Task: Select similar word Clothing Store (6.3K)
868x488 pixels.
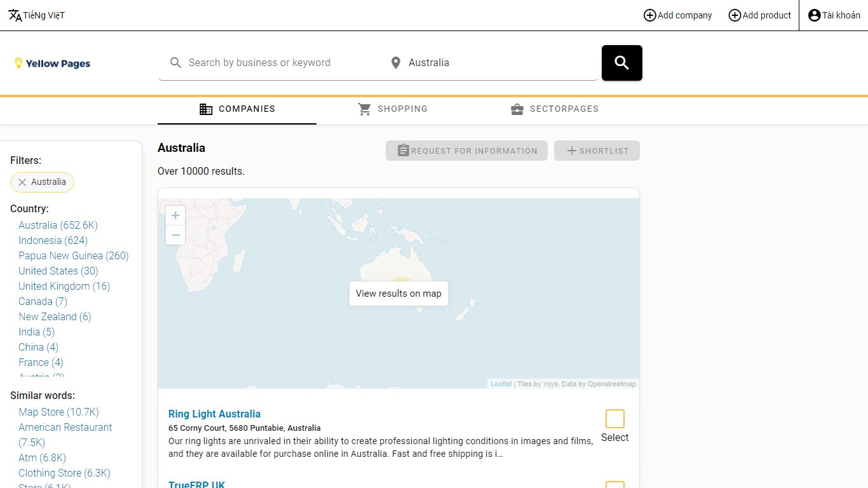Action: click(x=64, y=473)
